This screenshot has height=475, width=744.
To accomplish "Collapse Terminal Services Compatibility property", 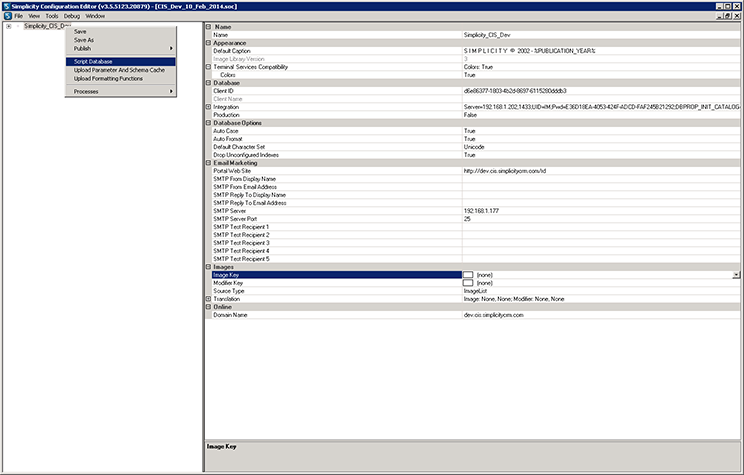I will point(208,67).
